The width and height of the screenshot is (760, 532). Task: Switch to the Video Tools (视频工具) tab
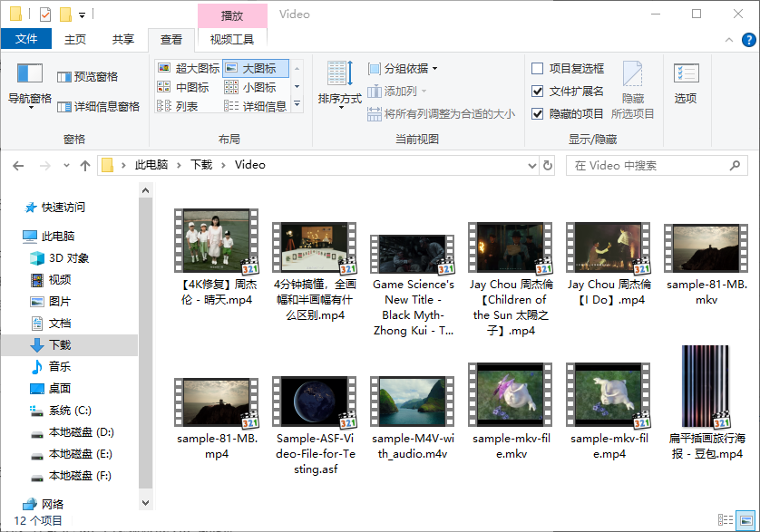231,39
